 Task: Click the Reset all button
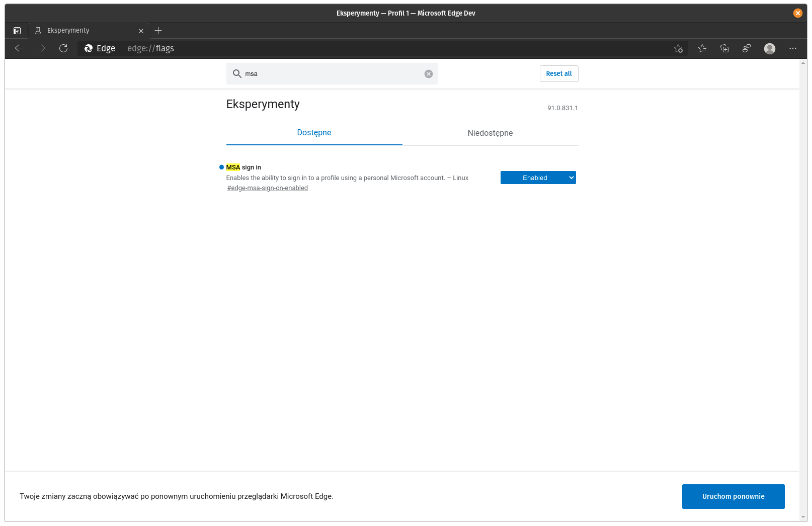pos(558,73)
